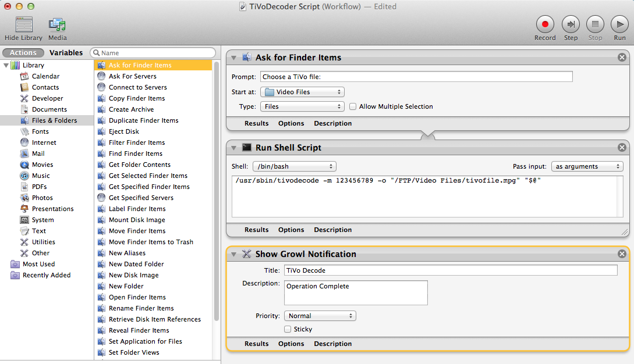Select the Calendar category icon
This screenshot has width=634, height=364.
(x=24, y=76)
